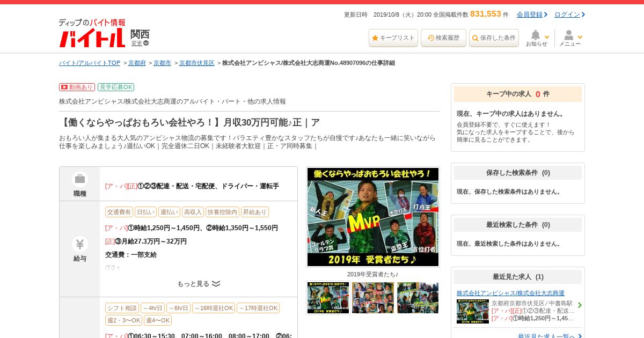Click the 見学応募OK tag
The width and height of the screenshot is (644, 338).
[x=116, y=87]
